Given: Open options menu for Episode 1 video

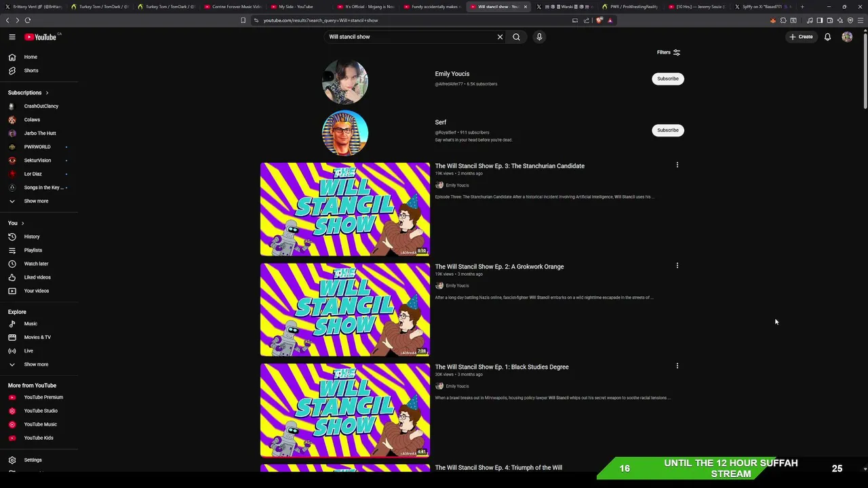Looking at the screenshot, I should [677, 366].
